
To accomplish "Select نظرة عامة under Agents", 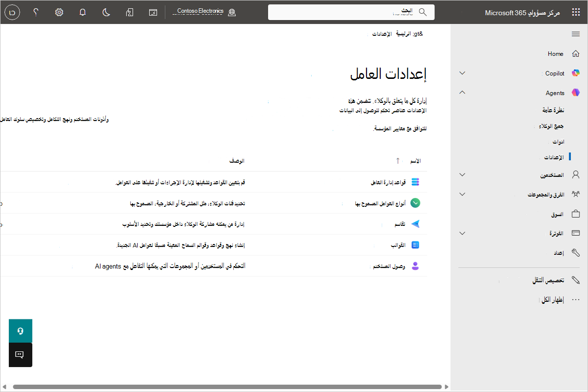I will [x=553, y=110].
